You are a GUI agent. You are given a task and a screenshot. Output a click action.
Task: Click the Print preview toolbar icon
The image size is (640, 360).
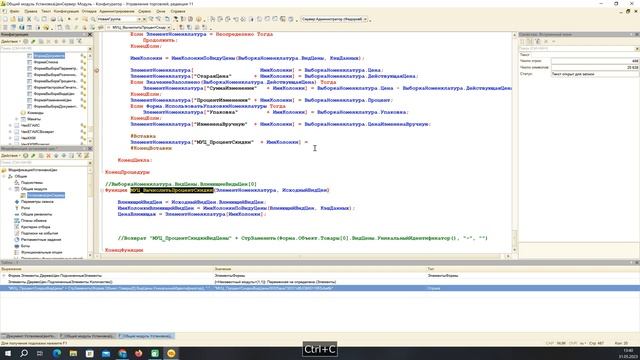[x=60, y=19]
